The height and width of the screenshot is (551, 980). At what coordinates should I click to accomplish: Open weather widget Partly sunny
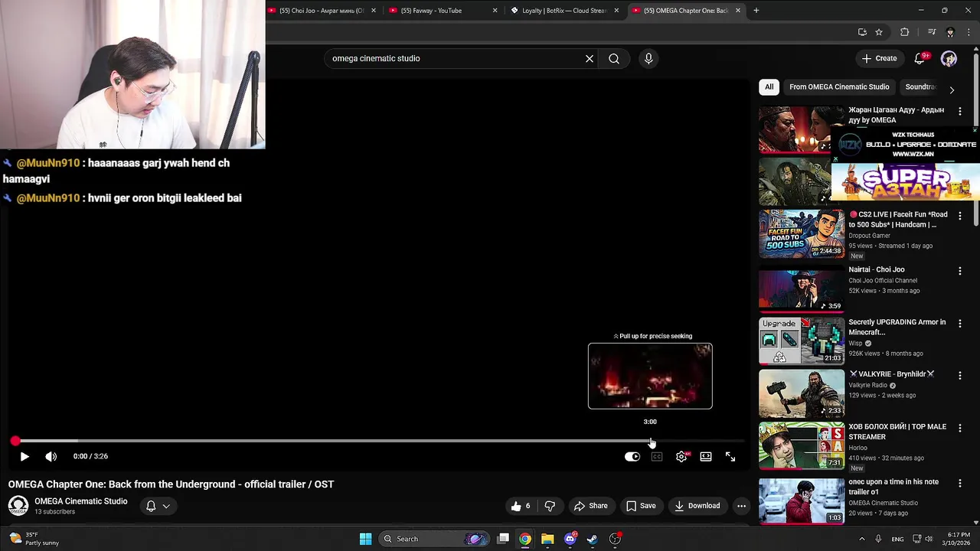[34, 539]
